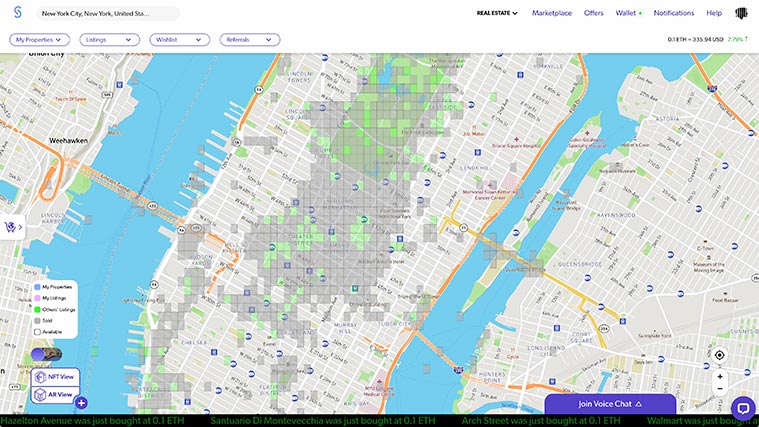Viewport: 759px width, 427px height.
Task: View Notifications
Action: [x=674, y=13]
